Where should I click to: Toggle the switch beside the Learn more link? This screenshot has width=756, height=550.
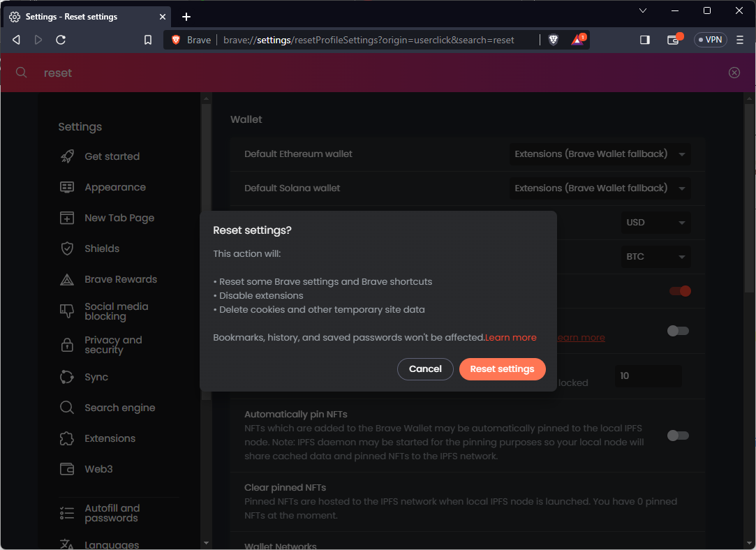tap(677, 331)
